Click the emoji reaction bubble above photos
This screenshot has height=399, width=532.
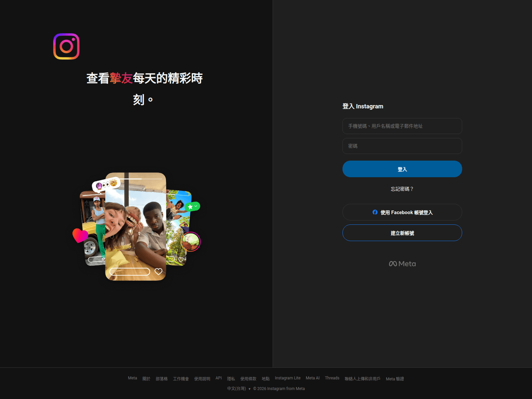pyautogui.click(x=106, y=184)
